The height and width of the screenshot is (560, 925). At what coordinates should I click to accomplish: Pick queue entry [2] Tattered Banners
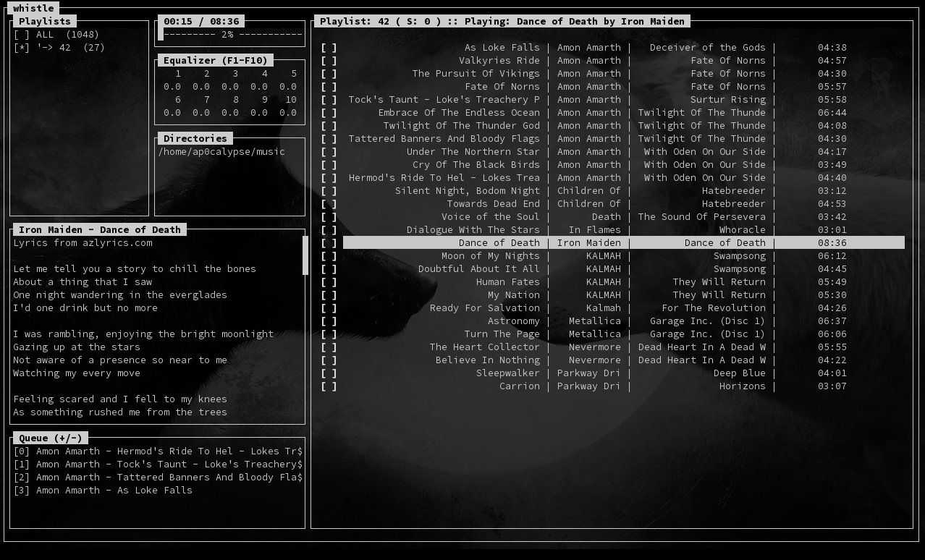tap(158, 478)
